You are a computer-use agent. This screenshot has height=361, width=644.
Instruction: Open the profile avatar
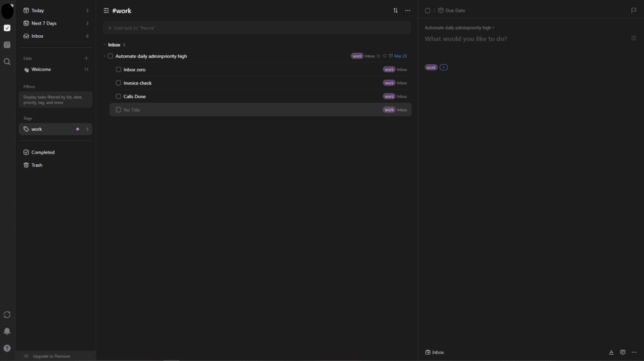pos(8,11)
